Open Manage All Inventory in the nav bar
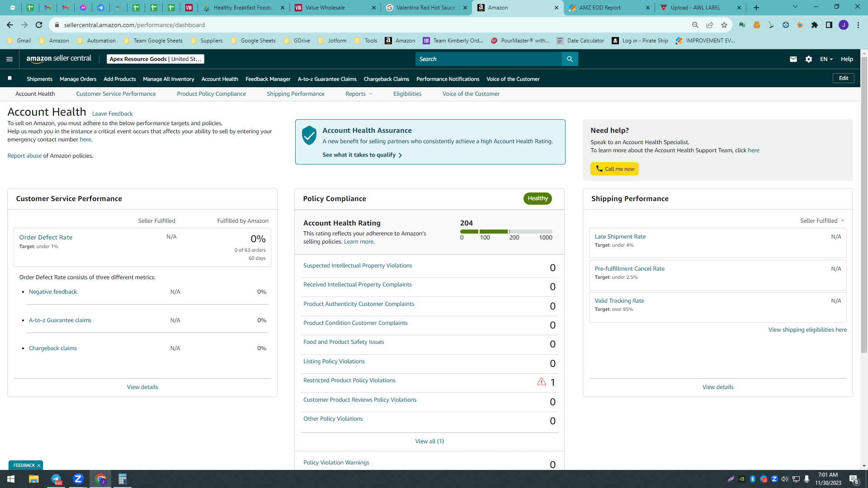The height and width of the screenshot is (488, 868). 169,79
